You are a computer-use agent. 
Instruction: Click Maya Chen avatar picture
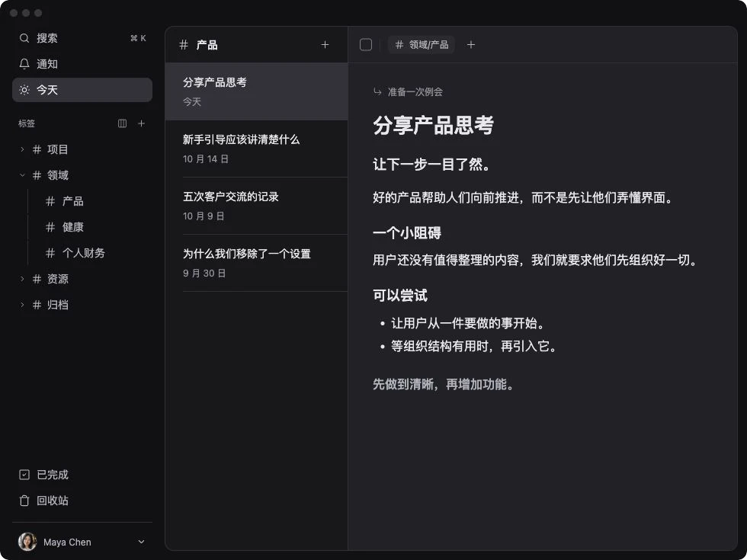27,542
